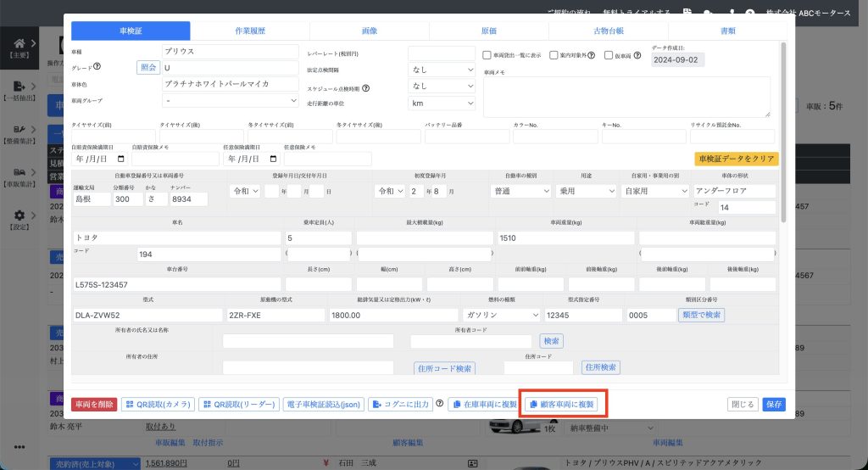Click 車検証データをクリア button
Screen dimensions: 868x470
tap(736, 159)
